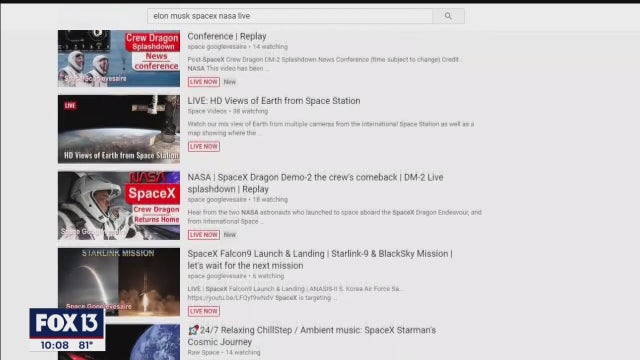
Task: Click the Post-SpaceX Crew Dragon DM-2 description text
Action: [324, 64]
